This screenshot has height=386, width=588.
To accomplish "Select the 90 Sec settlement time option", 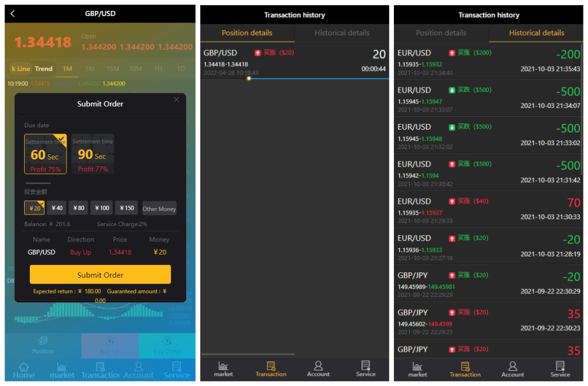I will click(x=92, y=154).
